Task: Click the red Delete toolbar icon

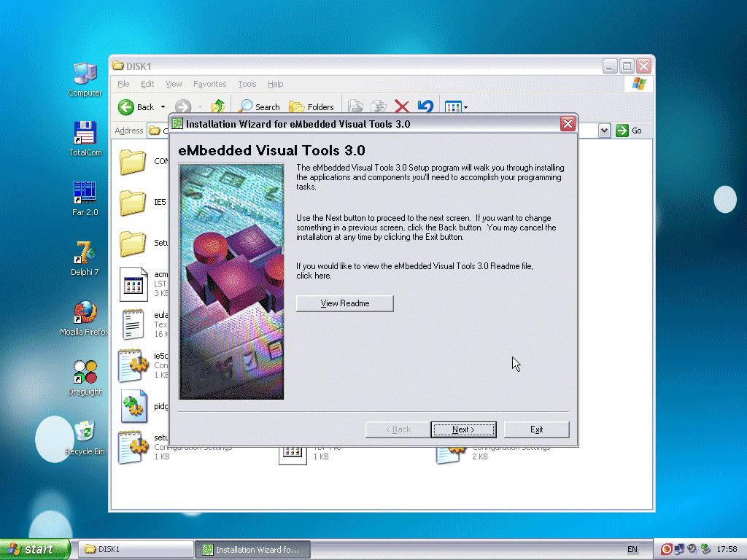Action: pos(402,106)
